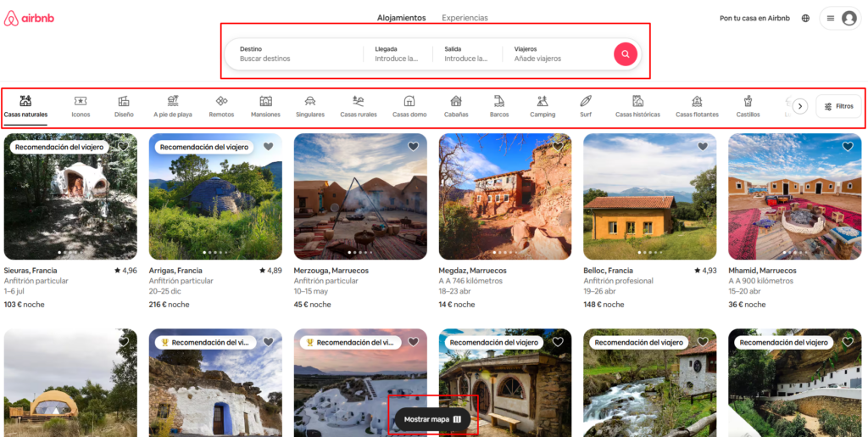Select the Diseño category
Image resolution: width=868 pixels, height=437 pixels.
pyautogui.click(x=124, y=106)
